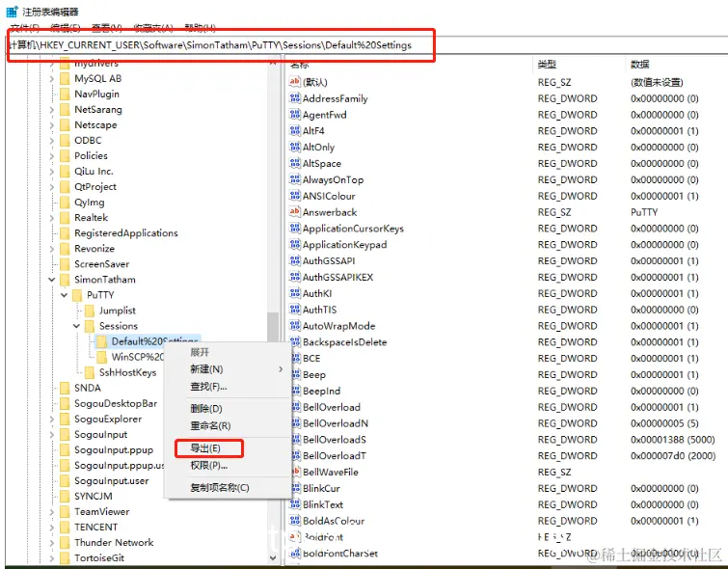
Task: Expand the Thunder Network tree node
Action: (51, 543)
